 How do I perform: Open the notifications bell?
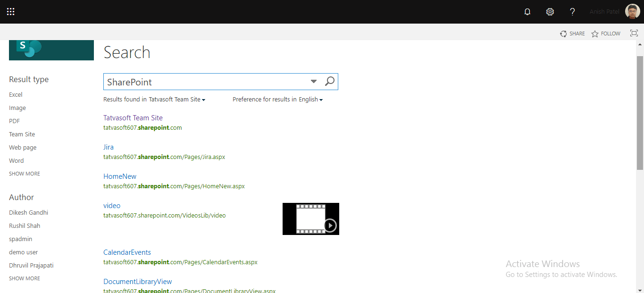[527, 11]
